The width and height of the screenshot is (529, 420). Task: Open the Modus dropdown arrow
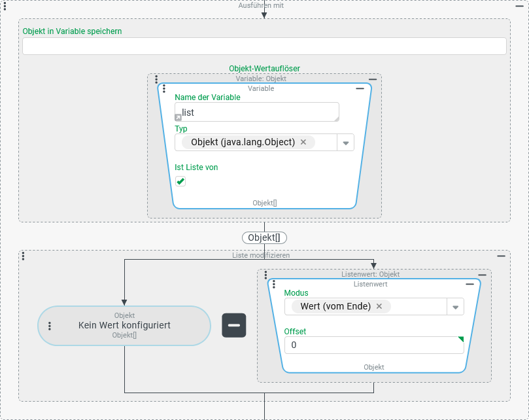[455, 307]
